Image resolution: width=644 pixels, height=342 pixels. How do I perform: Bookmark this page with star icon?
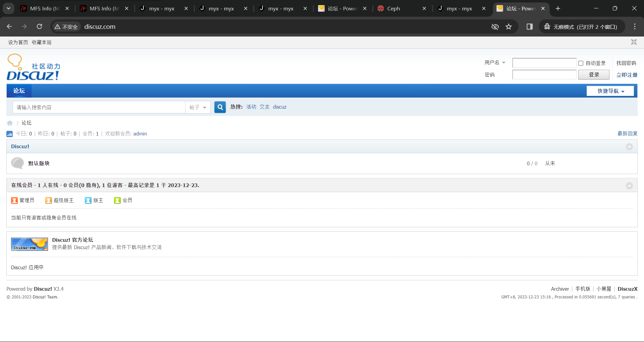point(509,26)
